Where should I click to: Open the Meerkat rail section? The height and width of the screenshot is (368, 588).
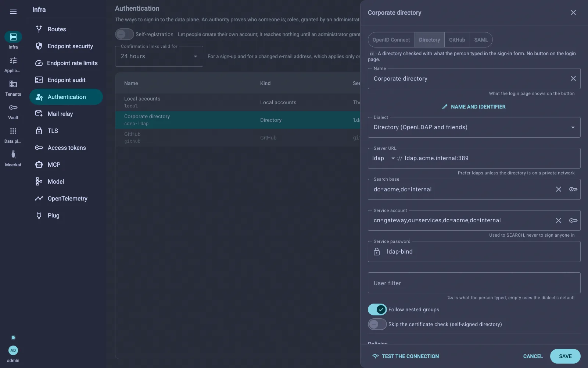[13, 159]
